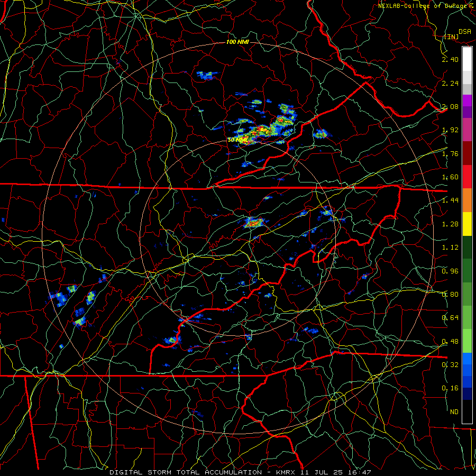Click the 2.24 legend value
The height and width of the screenshot is (476, 476).
pos(450,83)
